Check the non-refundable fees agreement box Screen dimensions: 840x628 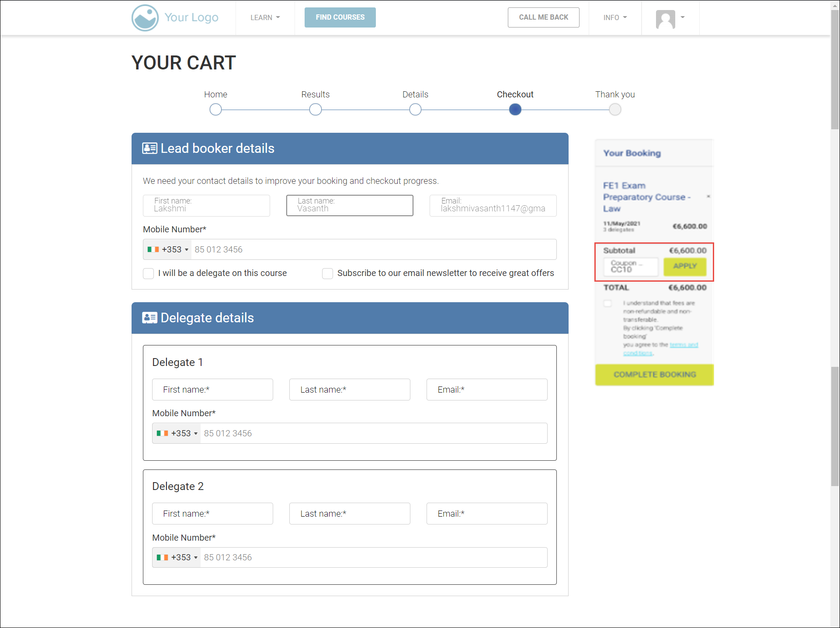pyautogui.click(x=607, y=303)
